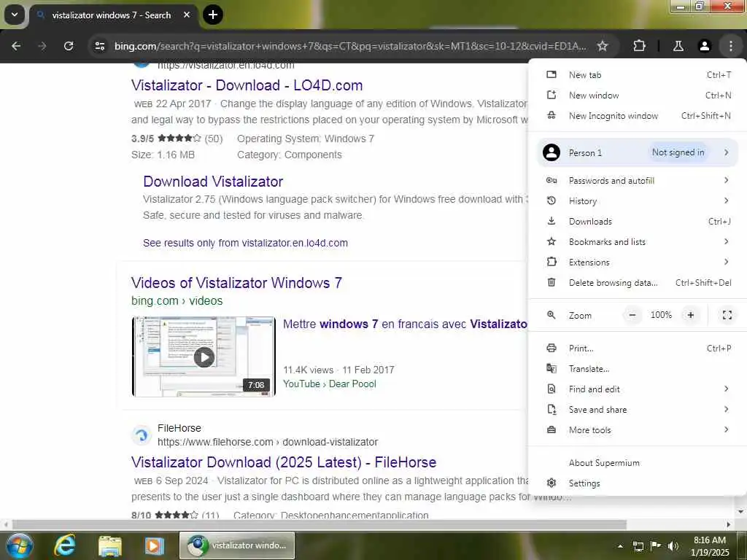
Task: Expand Passwords and autofill chevron
Action: tap(726, 180)
